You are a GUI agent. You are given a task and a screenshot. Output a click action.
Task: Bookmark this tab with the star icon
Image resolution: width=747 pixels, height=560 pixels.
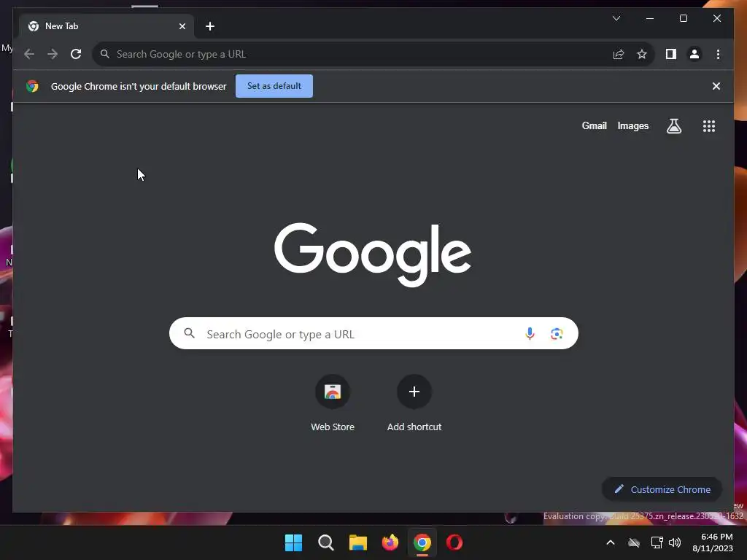642,54
